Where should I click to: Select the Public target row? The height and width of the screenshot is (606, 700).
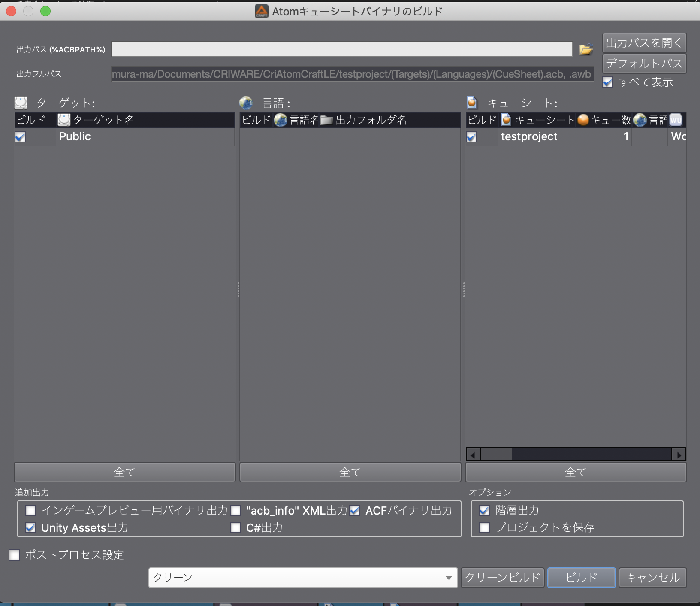pyautogui.click(x=124, y=137)
